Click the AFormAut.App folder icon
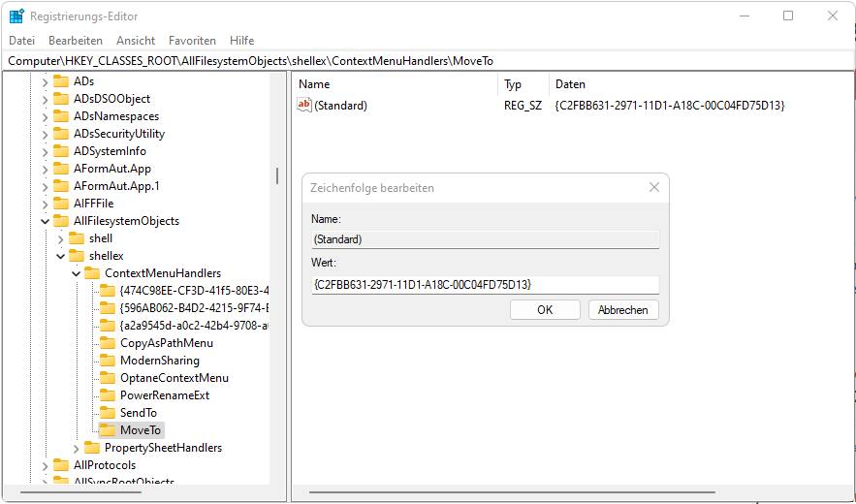Screen dimensions: 856x504 [x=61, y=169]
